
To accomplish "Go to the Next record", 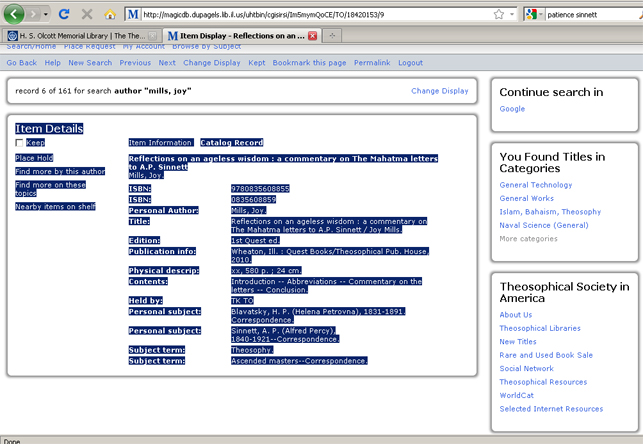I will pyautogui.click(x=167, y=63).
